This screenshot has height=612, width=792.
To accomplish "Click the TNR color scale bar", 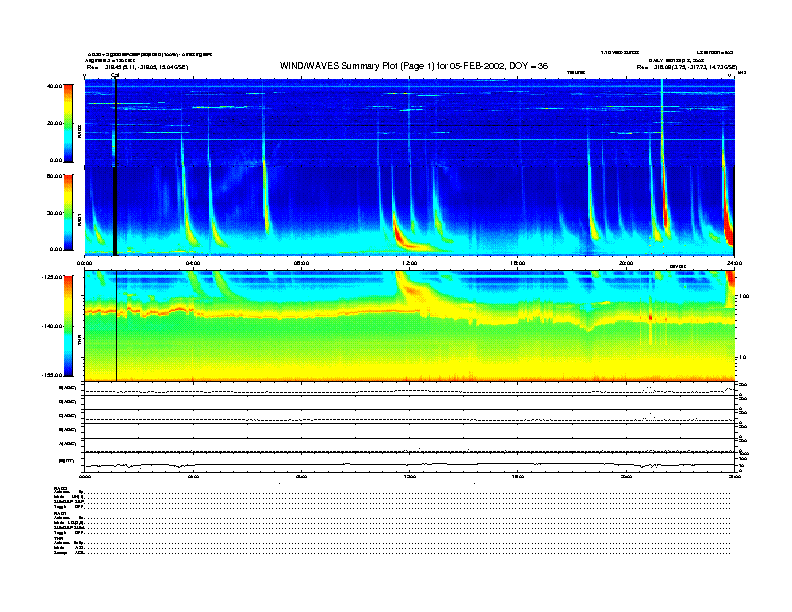I will [x=68, y=326].
